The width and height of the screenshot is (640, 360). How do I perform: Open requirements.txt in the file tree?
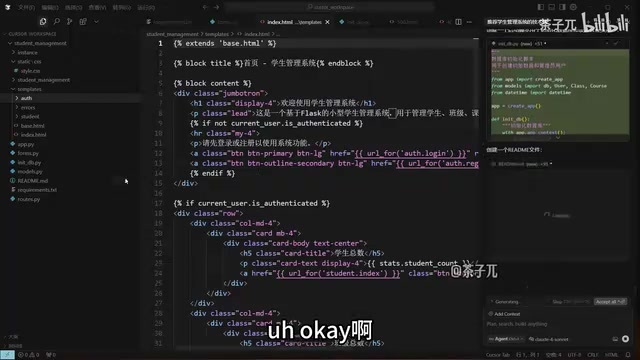(x=37, y=190)
